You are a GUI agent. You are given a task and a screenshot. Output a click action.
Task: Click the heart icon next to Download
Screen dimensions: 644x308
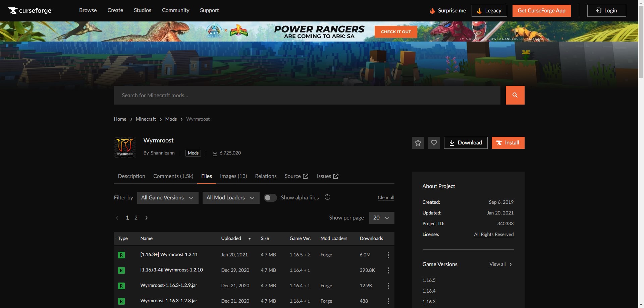434,143
